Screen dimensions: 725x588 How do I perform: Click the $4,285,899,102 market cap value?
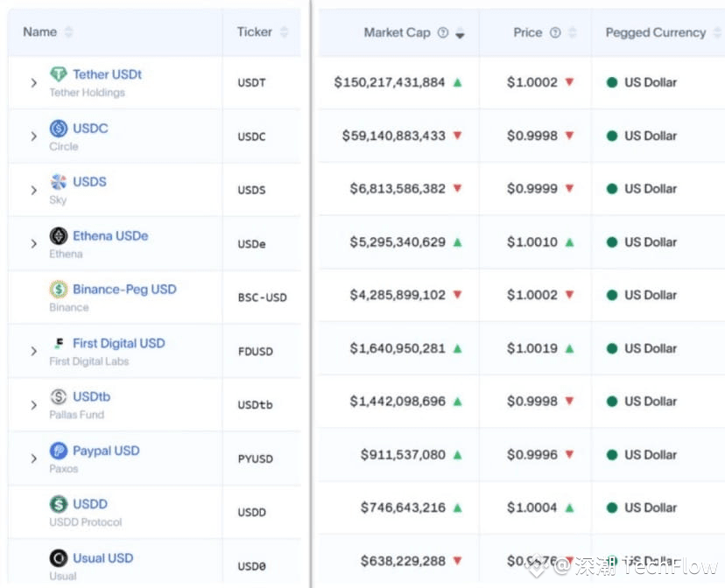(x=398, y=295)
